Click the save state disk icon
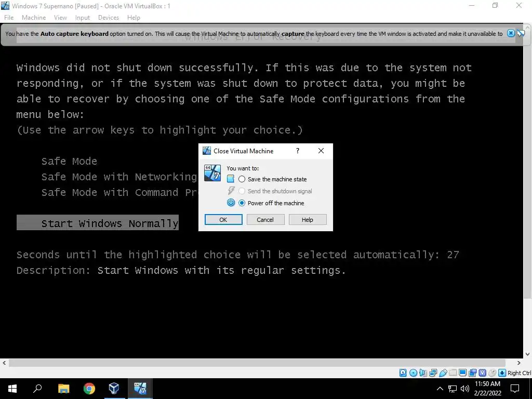 point(231,179)
